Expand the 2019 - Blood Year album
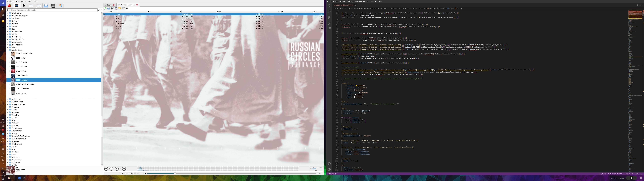The height and width of the screenshot is (181, 644). click(x=10, y=89)
